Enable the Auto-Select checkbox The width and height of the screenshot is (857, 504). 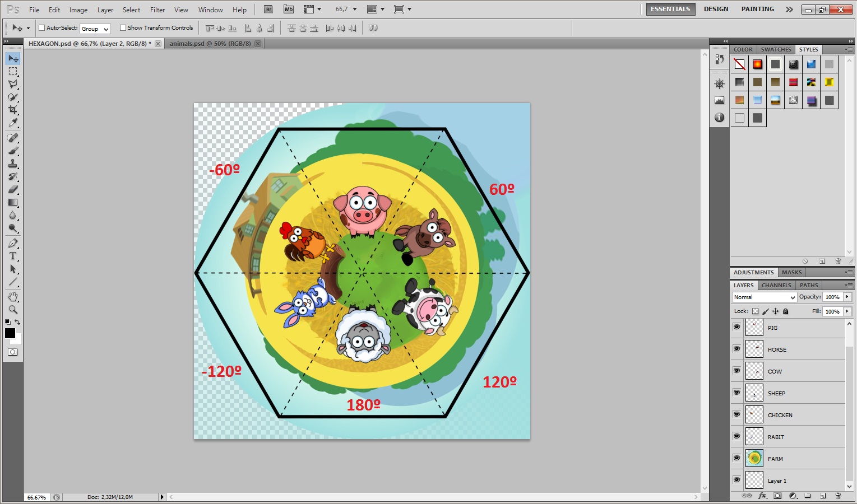pyautogui.click(x=41, y=28)
